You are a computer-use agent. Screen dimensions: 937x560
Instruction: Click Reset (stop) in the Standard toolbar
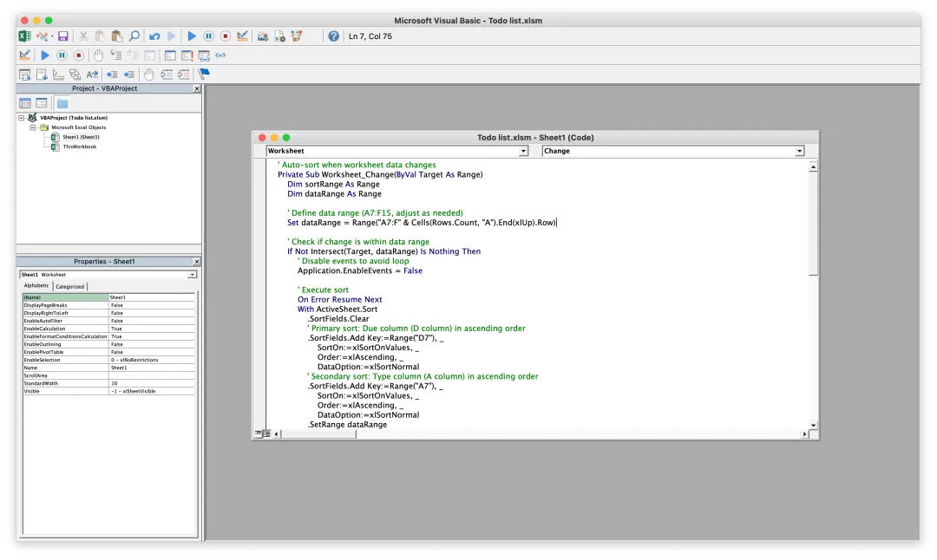point(226,36)
